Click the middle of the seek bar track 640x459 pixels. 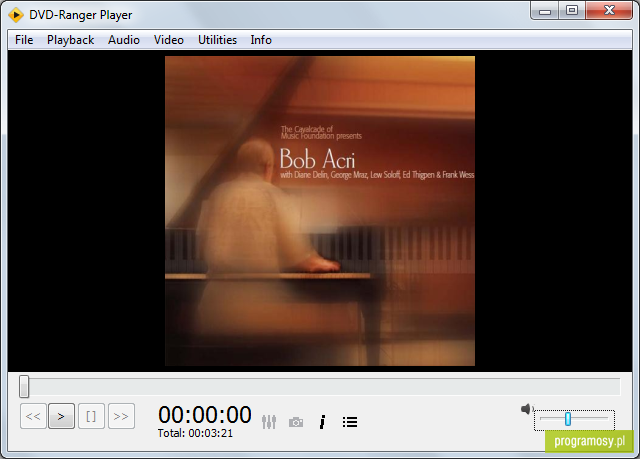click(320, 386)
